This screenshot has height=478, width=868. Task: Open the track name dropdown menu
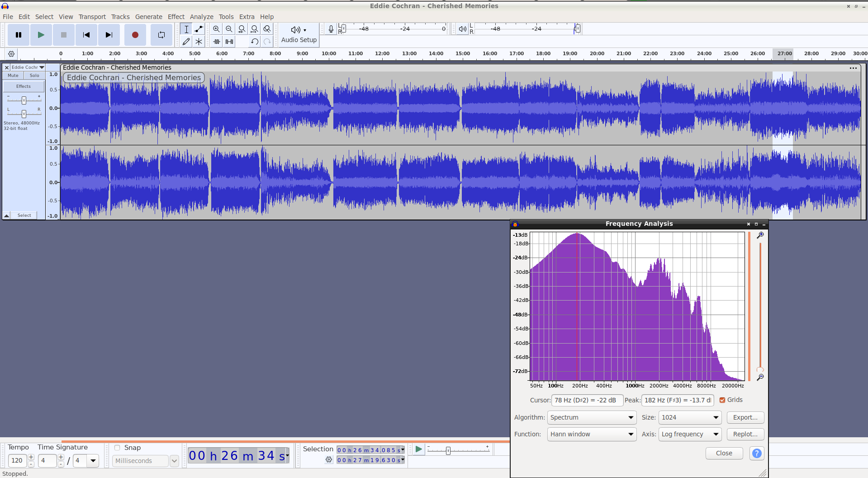[28, 67]
